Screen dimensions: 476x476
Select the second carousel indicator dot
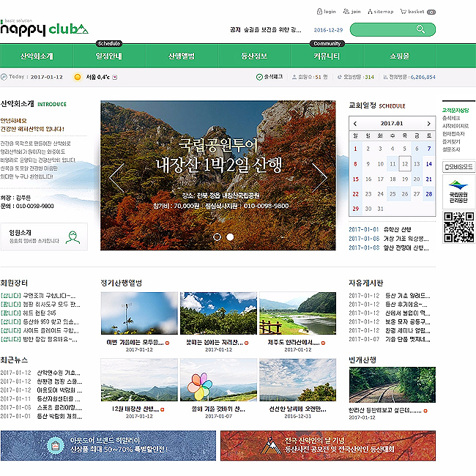[x=231, y=237]
